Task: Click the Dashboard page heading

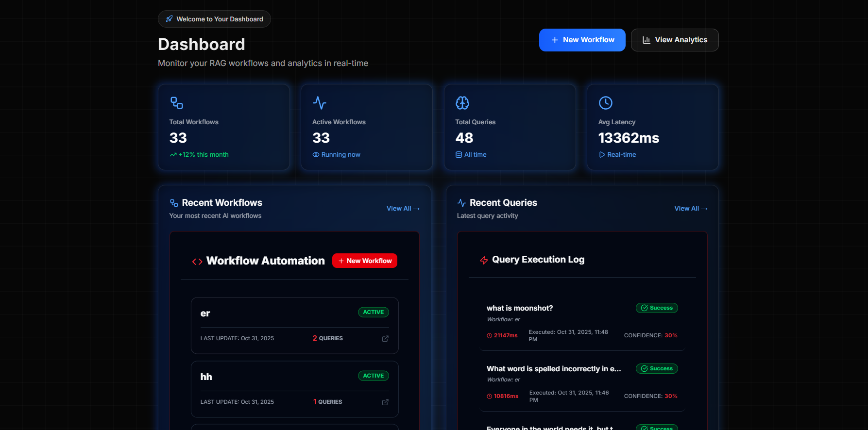Action: [202, 44]
